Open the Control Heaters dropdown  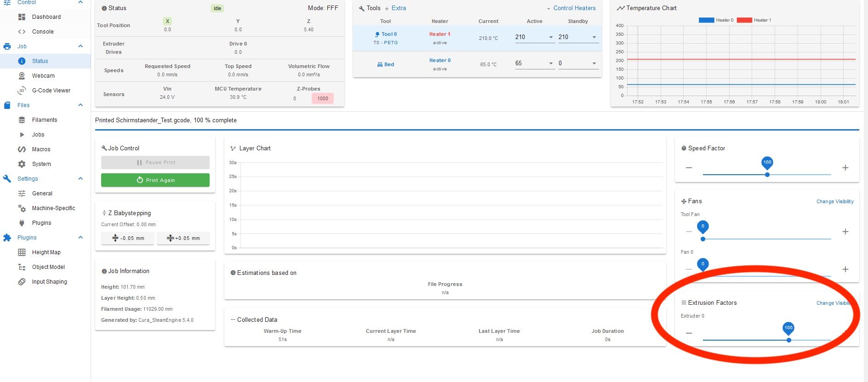tap(571, 8)
